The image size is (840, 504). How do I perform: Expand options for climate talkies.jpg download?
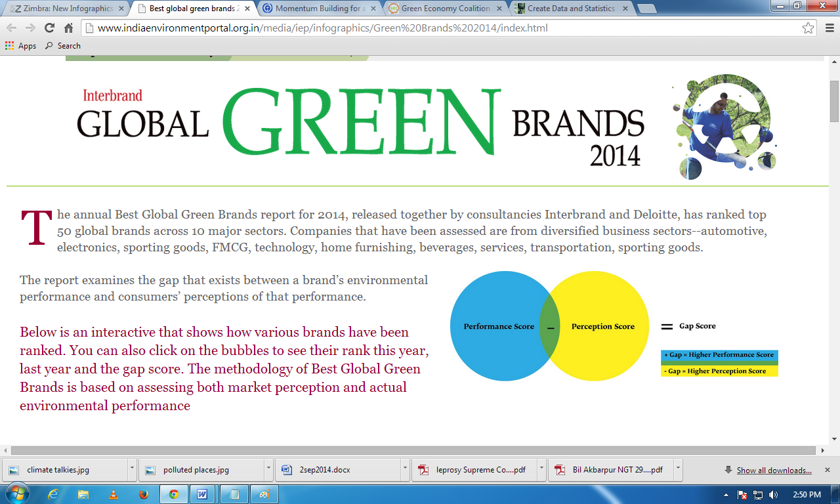132,470
